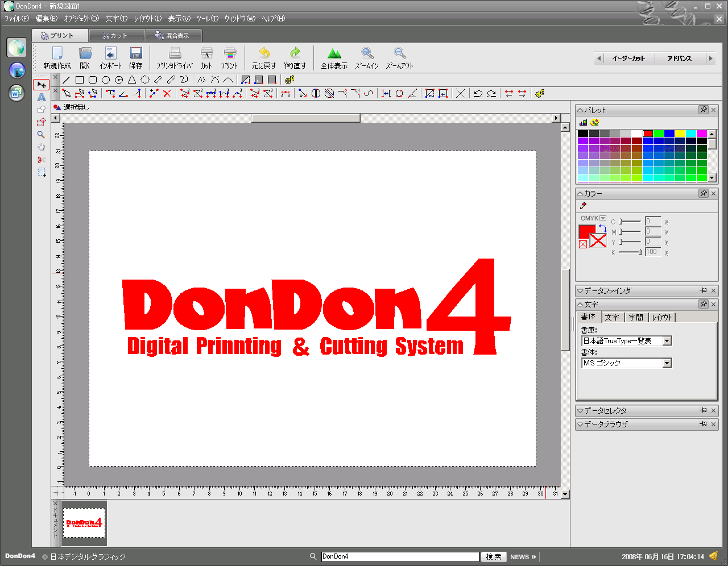Toggle pin on データブラウザ panel
Viewport: 728px width, 566px height.
[704, 424]
